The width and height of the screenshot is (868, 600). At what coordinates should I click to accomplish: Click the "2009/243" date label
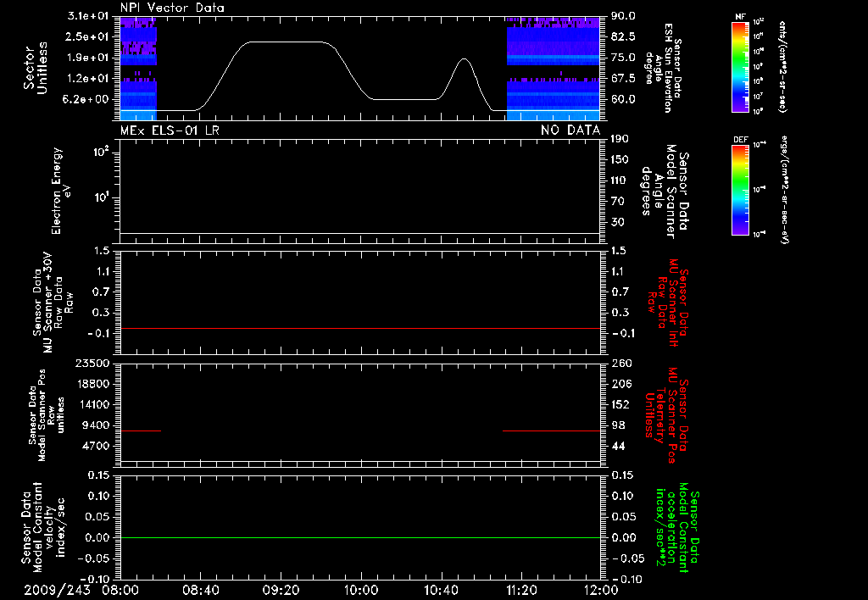click(x=57, y=590)
